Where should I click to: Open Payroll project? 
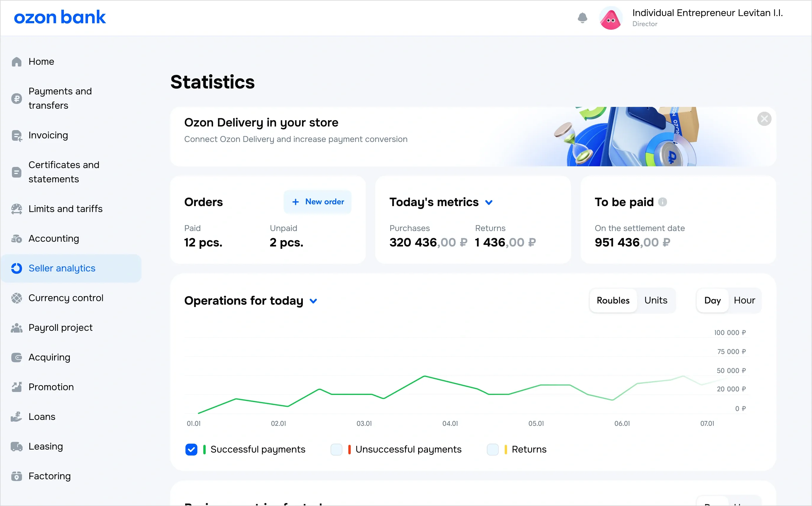71,328
